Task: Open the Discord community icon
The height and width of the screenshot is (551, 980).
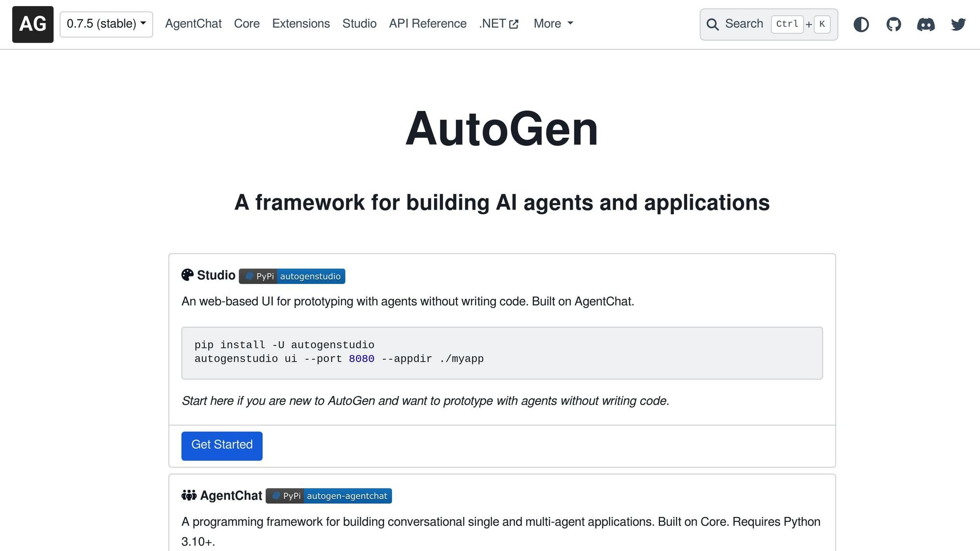Action: 925,24
